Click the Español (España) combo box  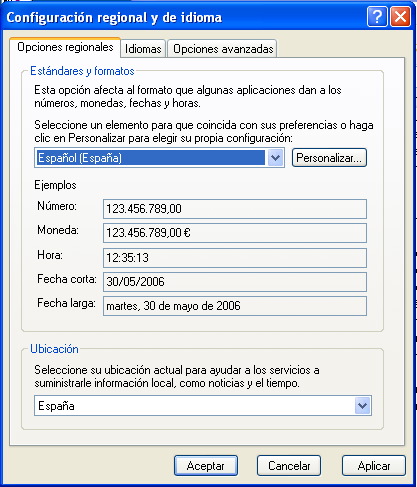click(x=159, y=158)
